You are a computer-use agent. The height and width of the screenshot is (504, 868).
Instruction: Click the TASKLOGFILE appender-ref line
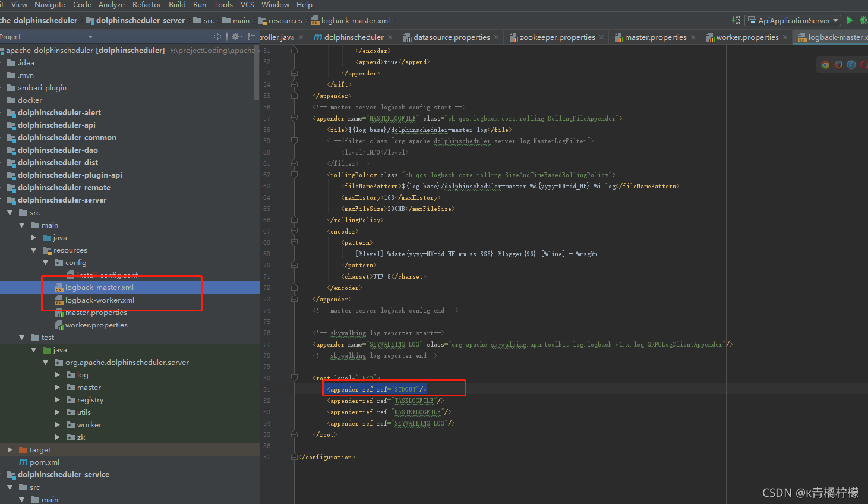385,401
